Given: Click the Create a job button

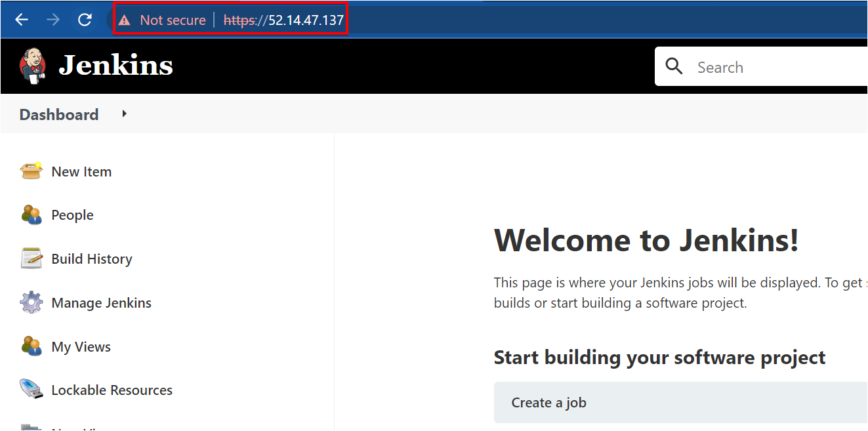Looking at the screenshot, I should click(x=681, y=403).
